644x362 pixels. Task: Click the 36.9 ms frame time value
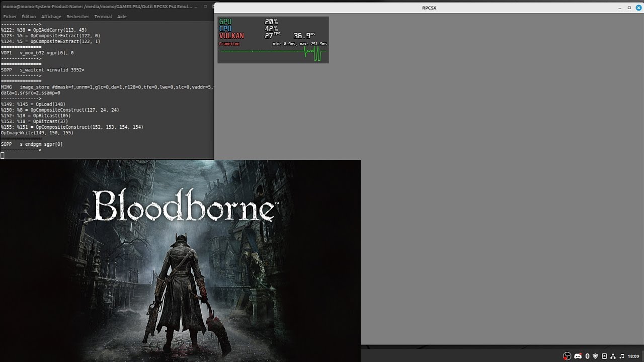click(304, 36)
